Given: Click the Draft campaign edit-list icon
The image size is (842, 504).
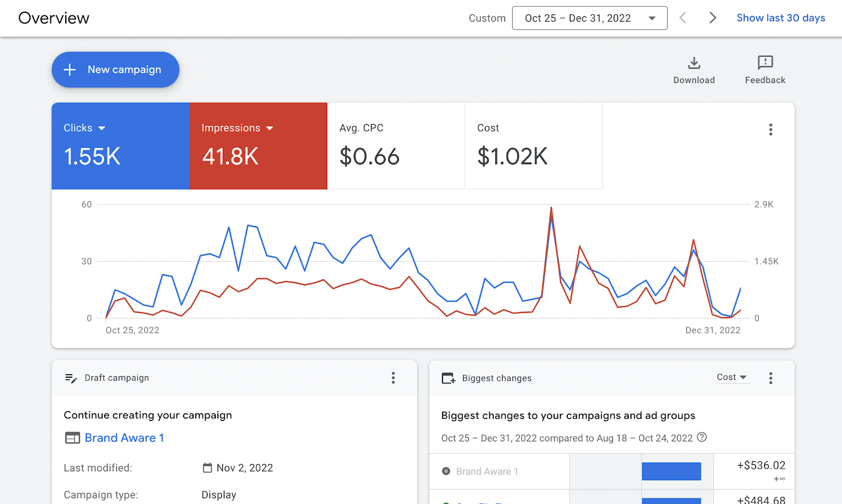Looking at the screenshot, I should click(x=71, y=378).
